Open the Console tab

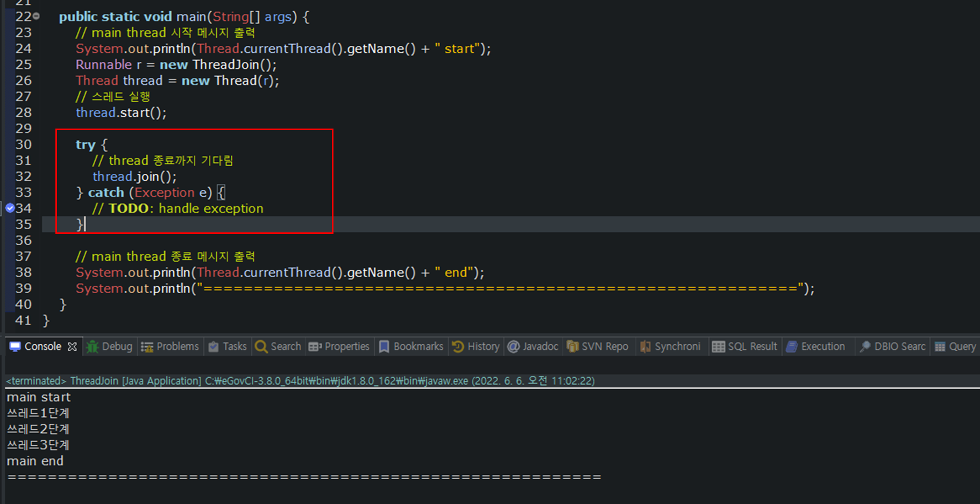(43, 346)
